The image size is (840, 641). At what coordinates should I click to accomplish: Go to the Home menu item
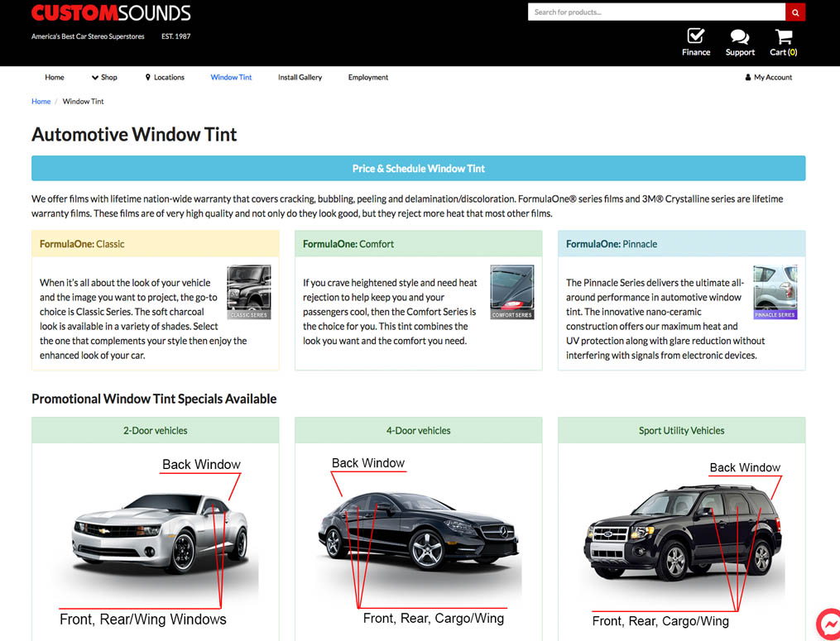[x=55, y=77]
